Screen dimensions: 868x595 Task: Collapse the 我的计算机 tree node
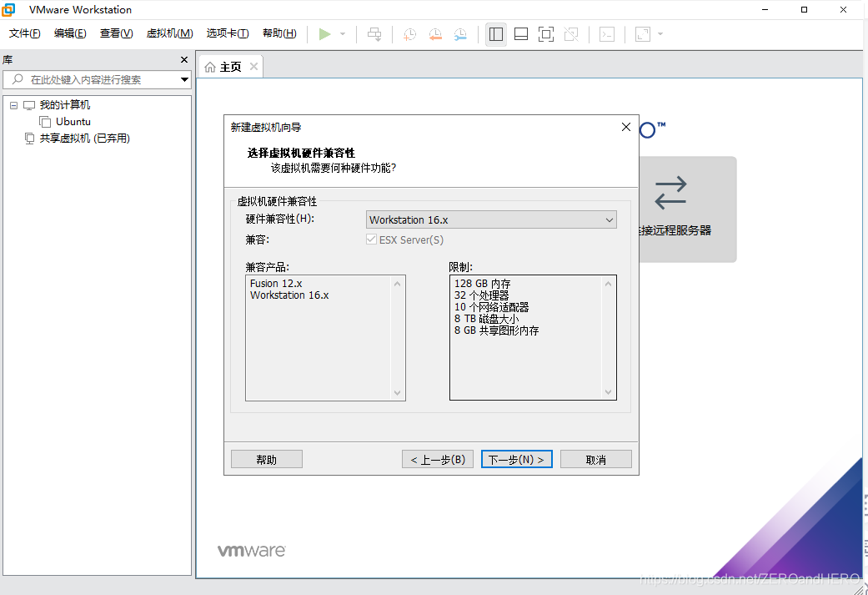(14, 105)
